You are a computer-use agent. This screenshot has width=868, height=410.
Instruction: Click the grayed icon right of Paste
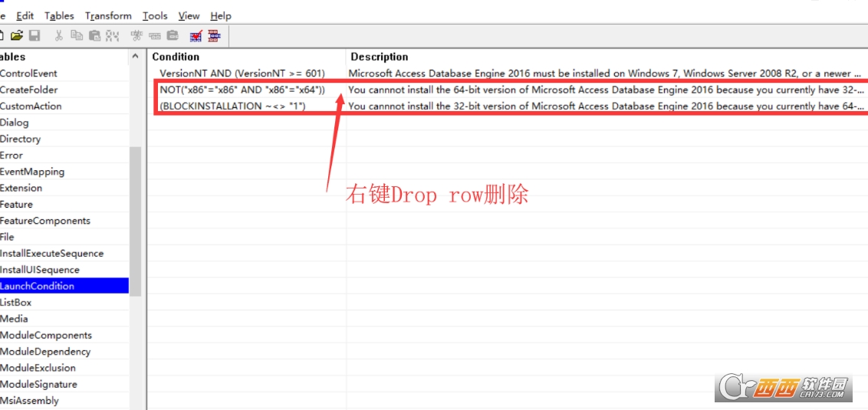pos(113,36)
